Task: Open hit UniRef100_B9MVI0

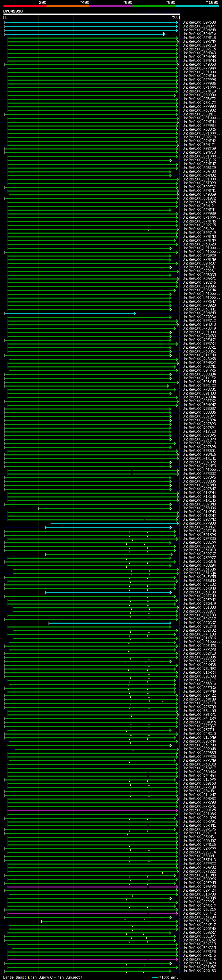Action: [199, 34]
